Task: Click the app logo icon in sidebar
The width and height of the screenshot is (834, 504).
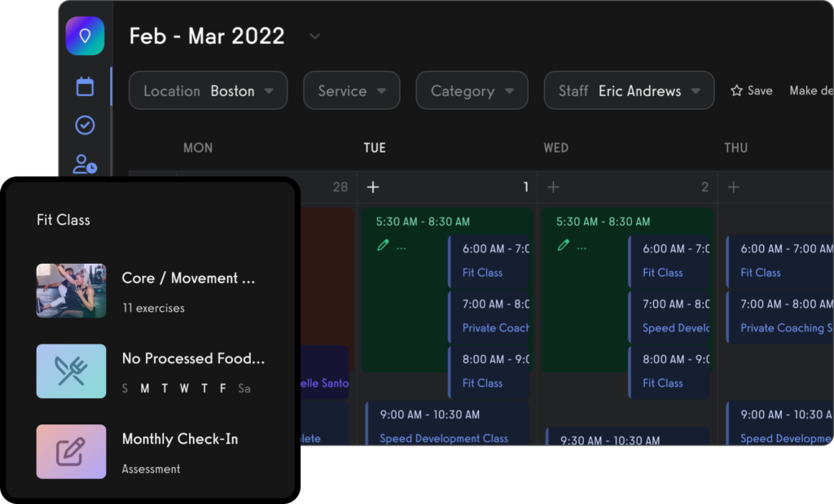Action: [x=85, y=36]
